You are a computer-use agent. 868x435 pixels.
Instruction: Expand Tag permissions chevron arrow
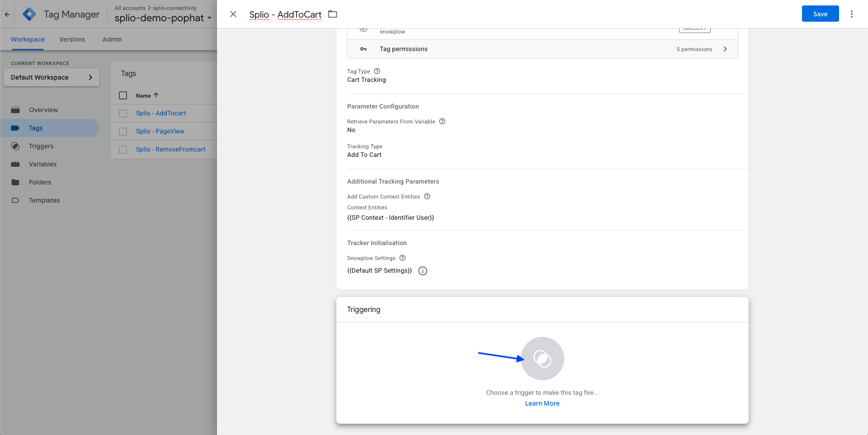click(x=725, y=49)
